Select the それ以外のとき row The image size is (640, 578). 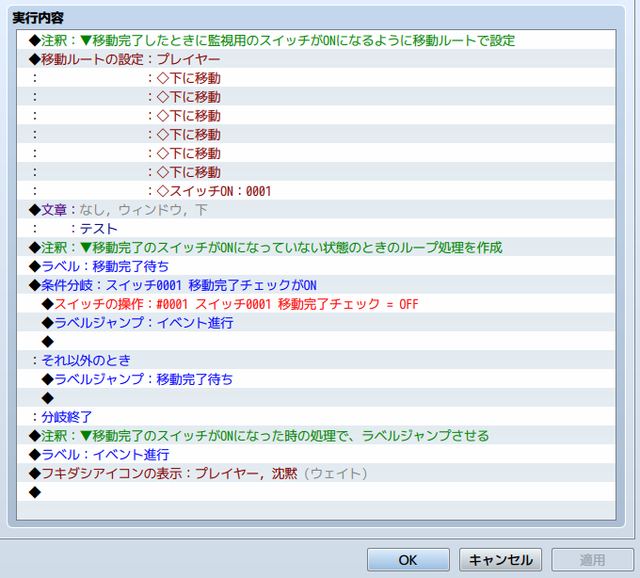click(316, 360)
